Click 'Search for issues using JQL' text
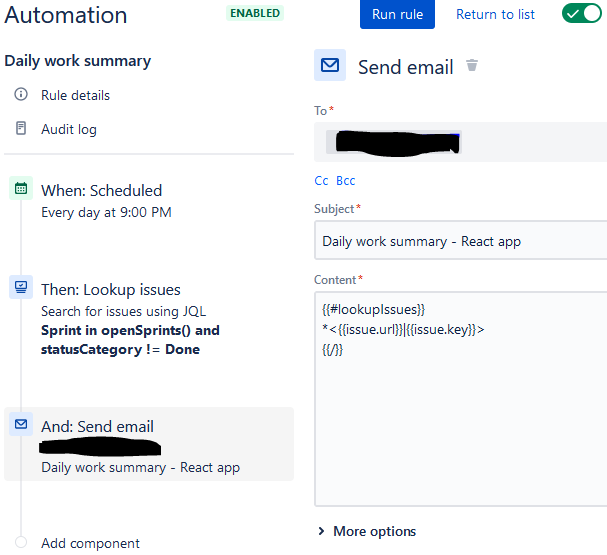 123,311
